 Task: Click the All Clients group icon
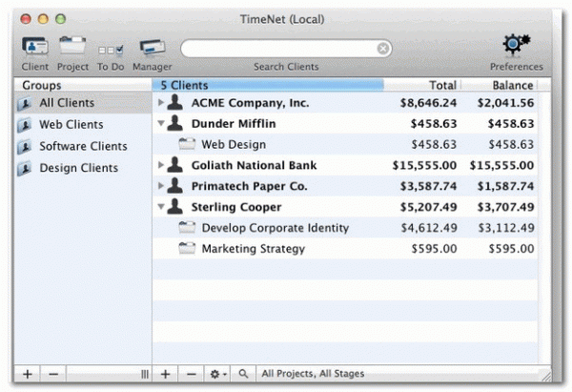[x=25, y=104]
